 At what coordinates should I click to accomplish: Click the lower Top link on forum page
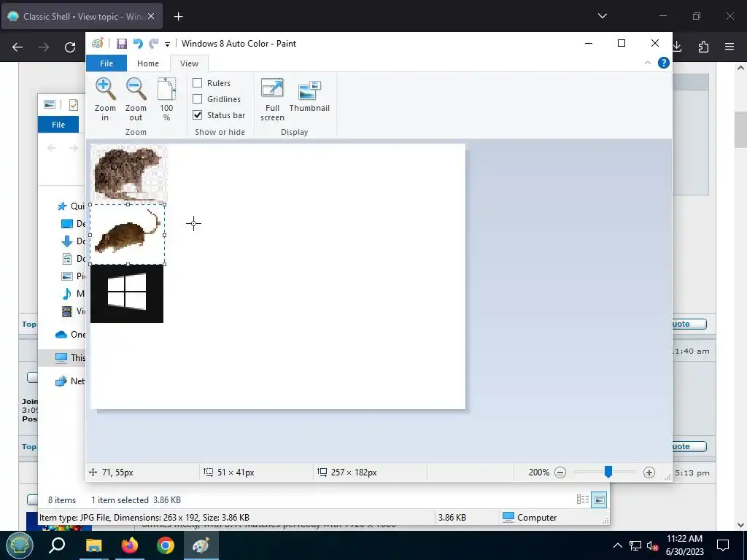[28, 447]
